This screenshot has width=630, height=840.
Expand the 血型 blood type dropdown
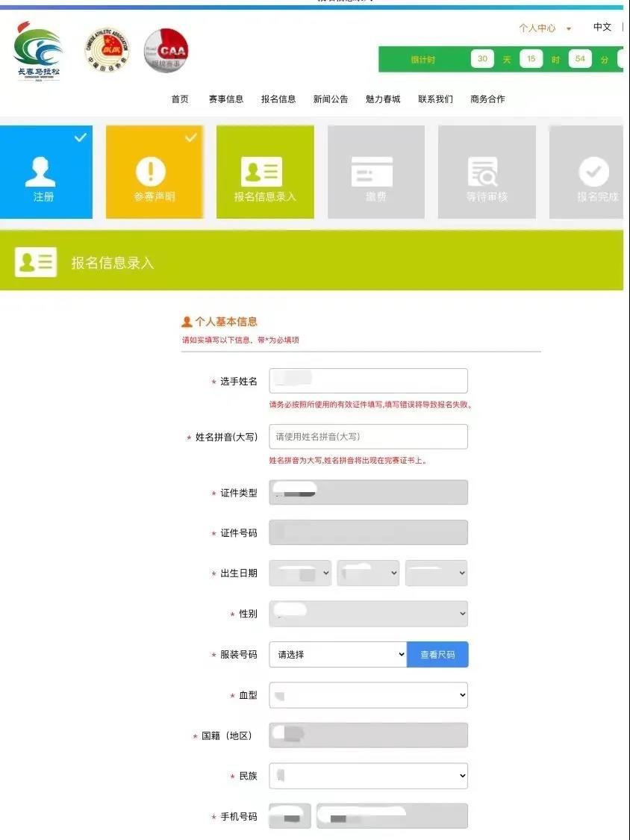(x=368, y=695)
